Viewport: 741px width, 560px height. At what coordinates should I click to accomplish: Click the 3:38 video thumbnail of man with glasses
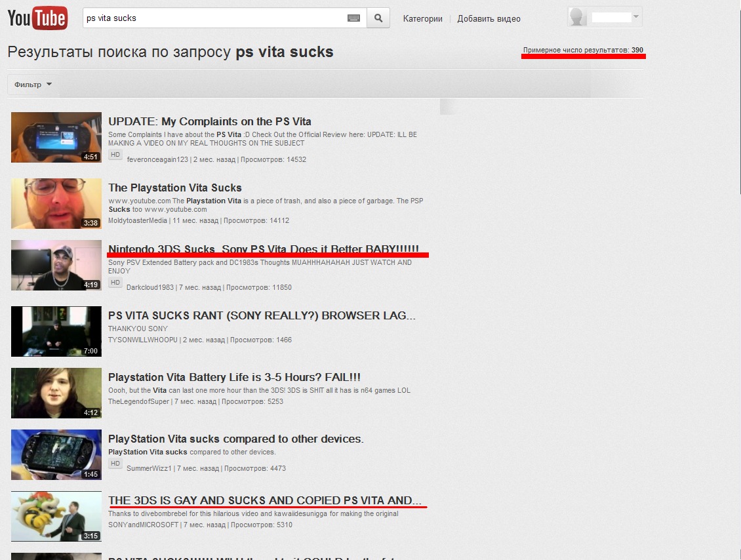[56, 203]
